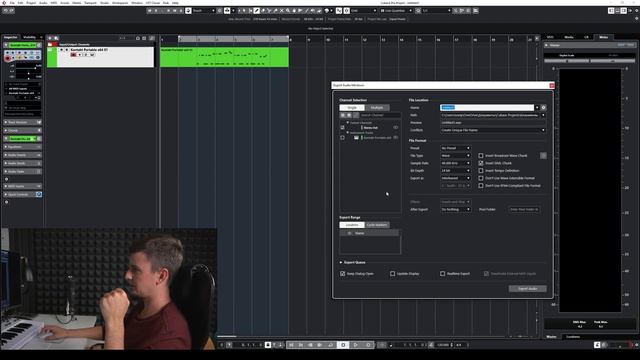Click the red record button in inspector
Viewport: 640px width, 360px height.
7,59
